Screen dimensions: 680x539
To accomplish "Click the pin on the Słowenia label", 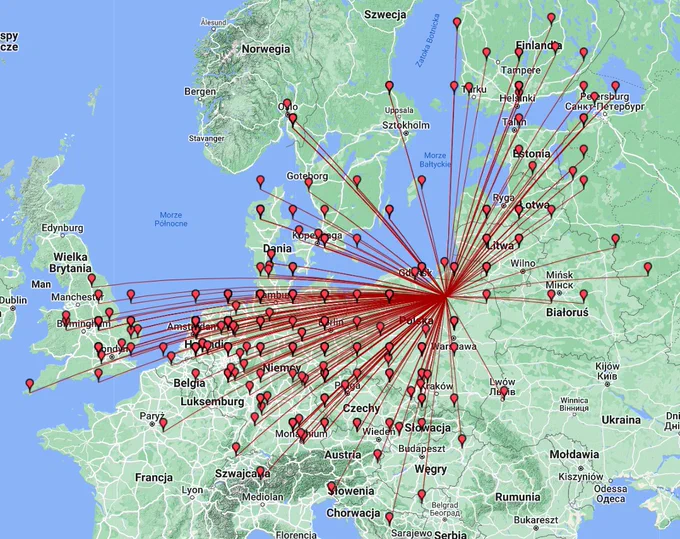I will click(x=332, y=487).
